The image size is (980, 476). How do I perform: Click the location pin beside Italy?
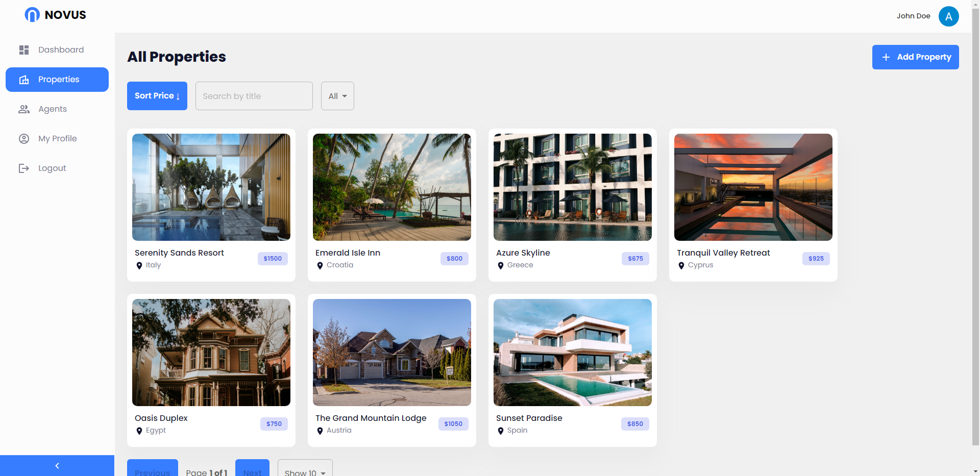[x=139, y=265]
